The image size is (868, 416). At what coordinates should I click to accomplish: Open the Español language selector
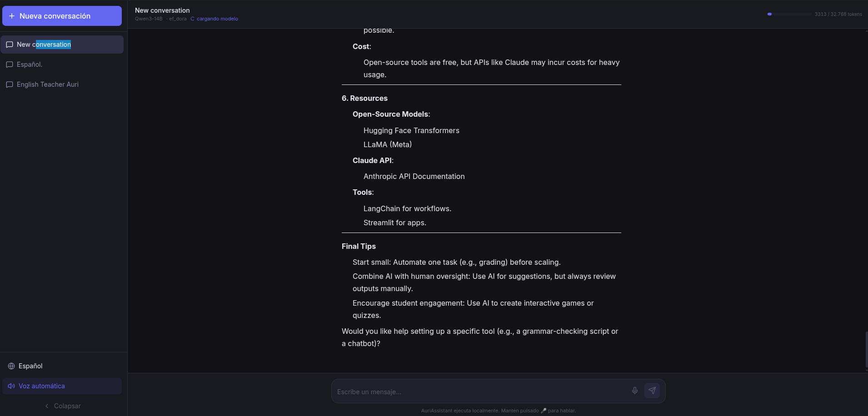point(62,366)
